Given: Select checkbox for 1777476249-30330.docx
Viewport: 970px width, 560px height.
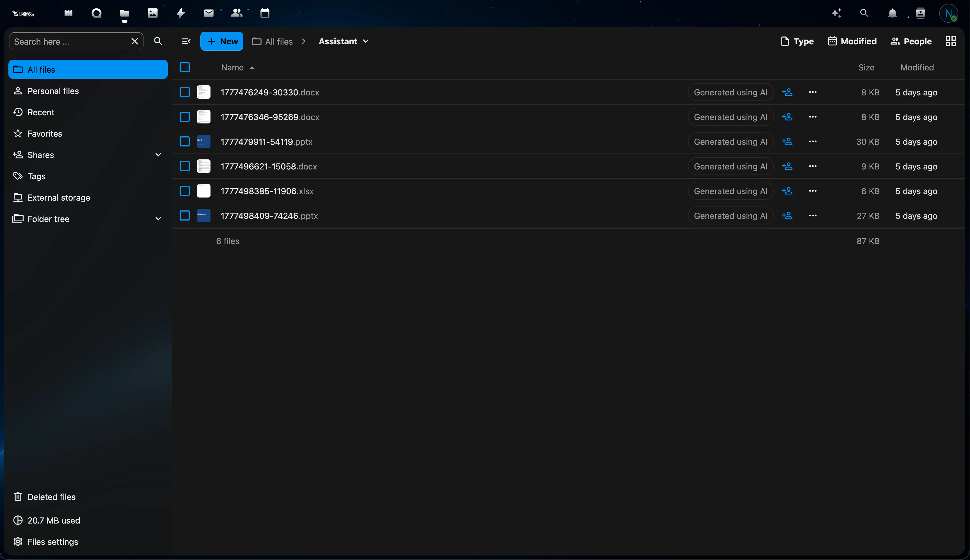Looking at the screenshot, I should click(x=185, y=92).
